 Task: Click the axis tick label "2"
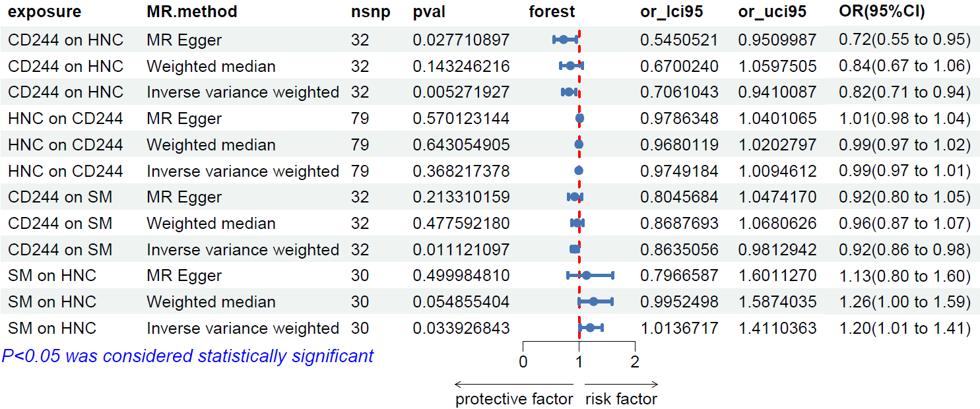(635, 362)
